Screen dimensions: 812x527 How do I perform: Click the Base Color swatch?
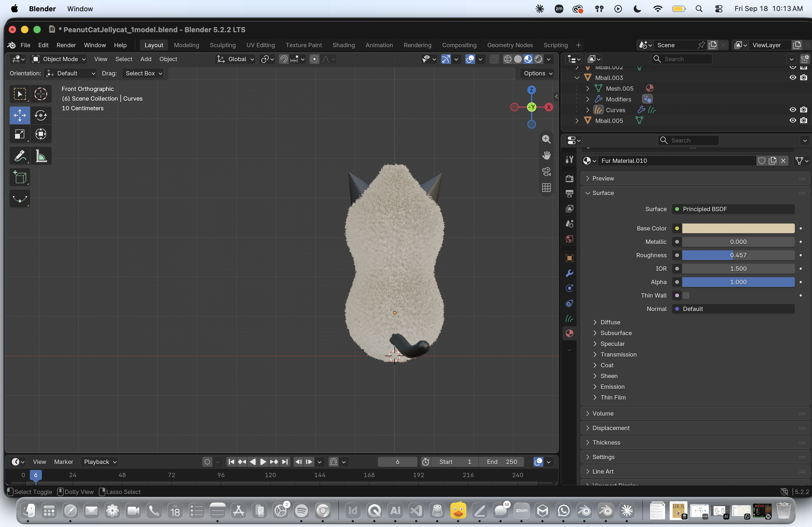[738, 228]
